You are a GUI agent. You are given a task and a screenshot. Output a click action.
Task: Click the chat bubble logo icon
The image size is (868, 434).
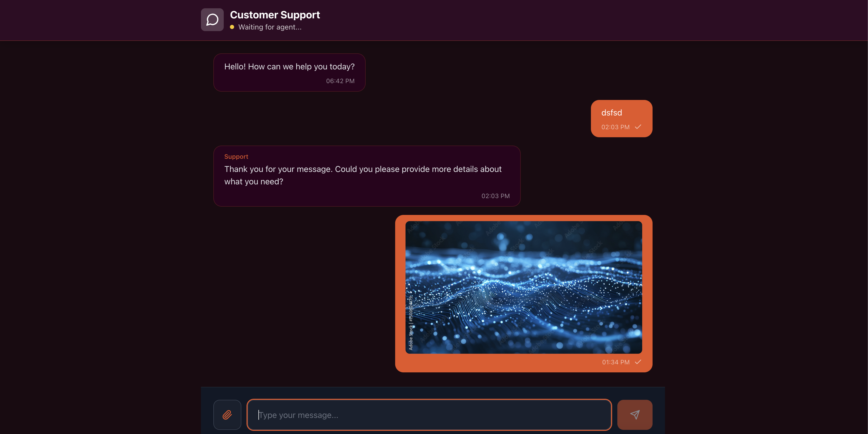point(212,19)
